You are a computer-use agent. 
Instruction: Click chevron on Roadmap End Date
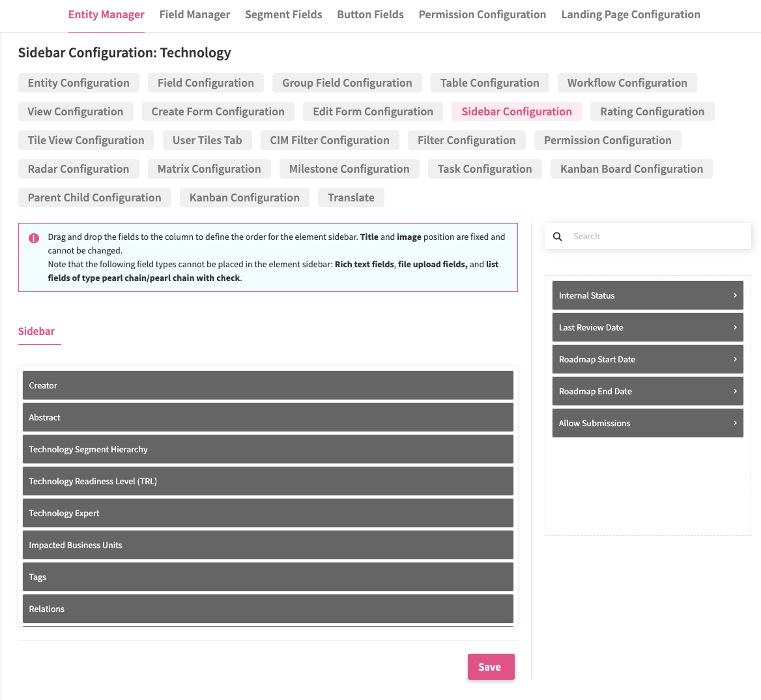pos(735,391)
